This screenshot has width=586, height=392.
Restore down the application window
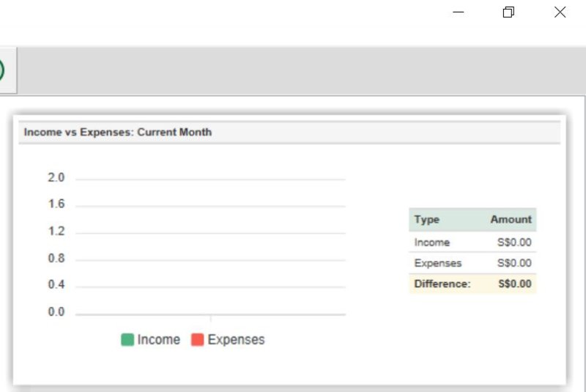[x=508, y=12]
